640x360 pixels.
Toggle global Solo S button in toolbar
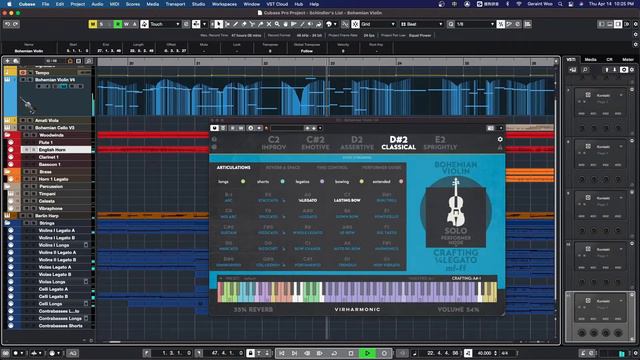tap(101, 24)
